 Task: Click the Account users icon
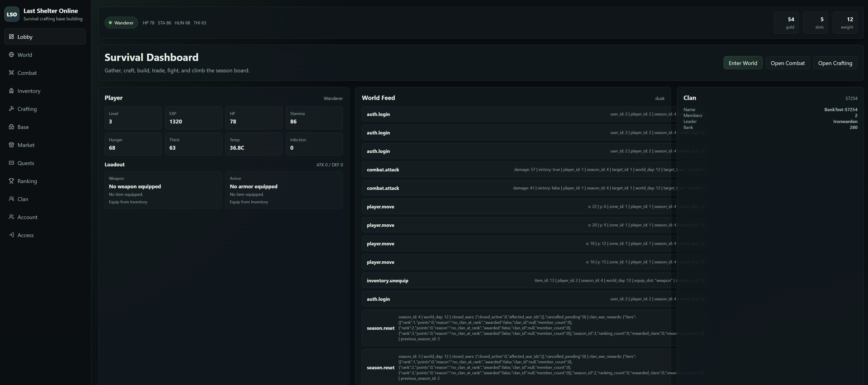[11, 217]
